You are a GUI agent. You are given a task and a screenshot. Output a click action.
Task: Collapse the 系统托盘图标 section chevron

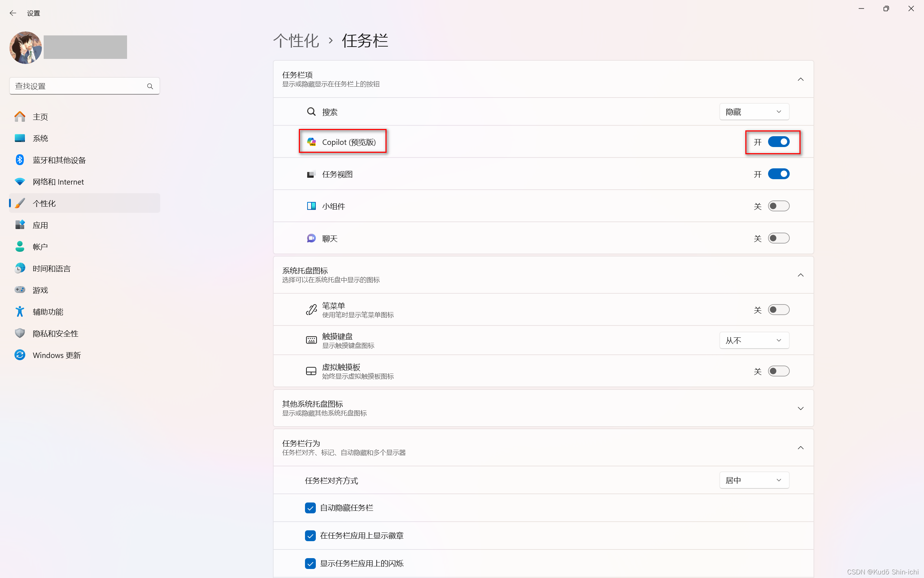tap(801, 275)
